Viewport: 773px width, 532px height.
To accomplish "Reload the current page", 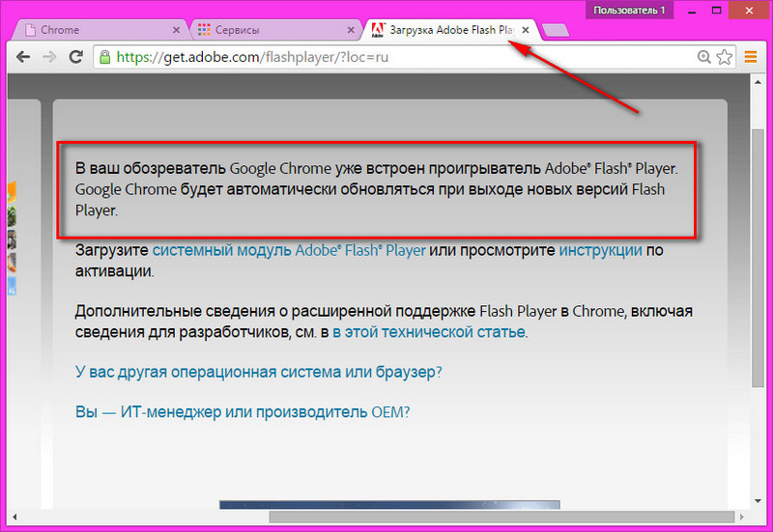I will (74, 57).
